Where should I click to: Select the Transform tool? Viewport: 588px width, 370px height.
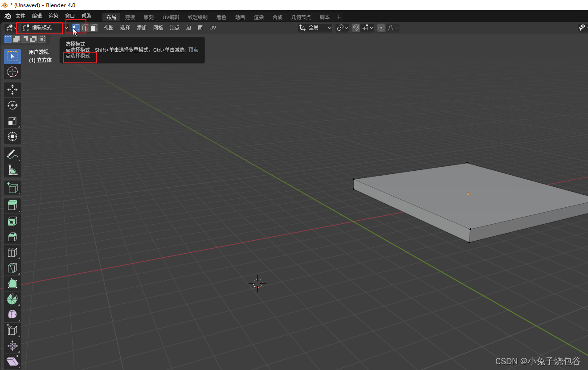click(12, 136)
